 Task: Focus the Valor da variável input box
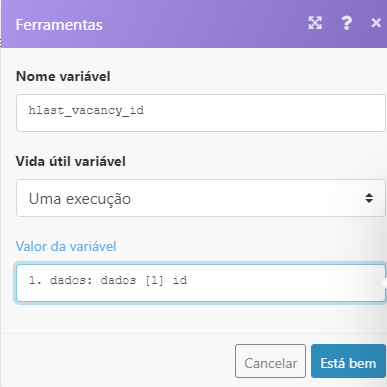(201, 283)
